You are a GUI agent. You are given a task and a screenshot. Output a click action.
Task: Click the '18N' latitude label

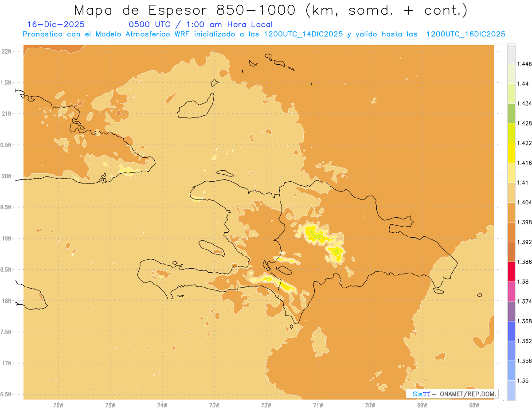(x=8, y=301)
